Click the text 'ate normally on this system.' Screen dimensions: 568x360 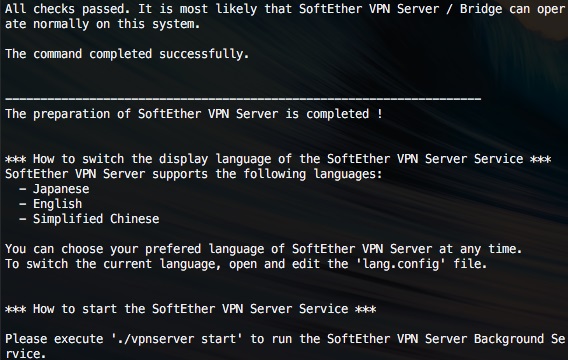(102, 24)
